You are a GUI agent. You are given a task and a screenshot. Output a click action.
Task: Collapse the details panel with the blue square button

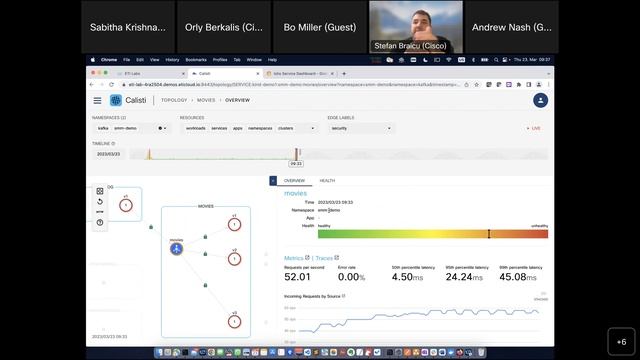pos(273,180)
